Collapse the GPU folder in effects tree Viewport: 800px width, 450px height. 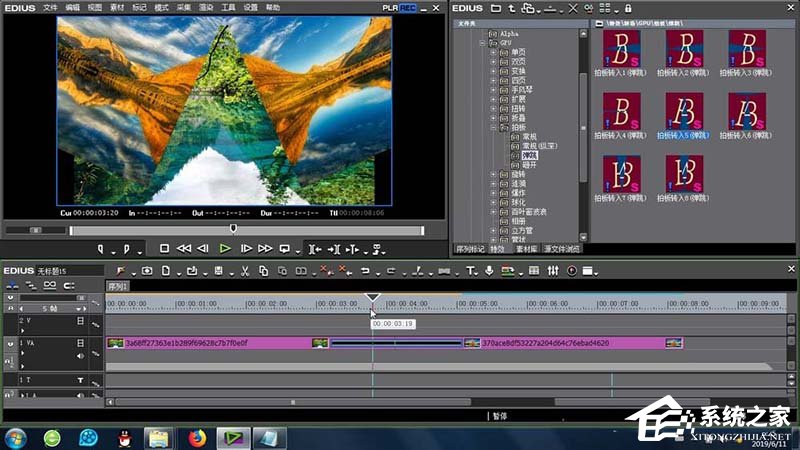click(481, 45)
